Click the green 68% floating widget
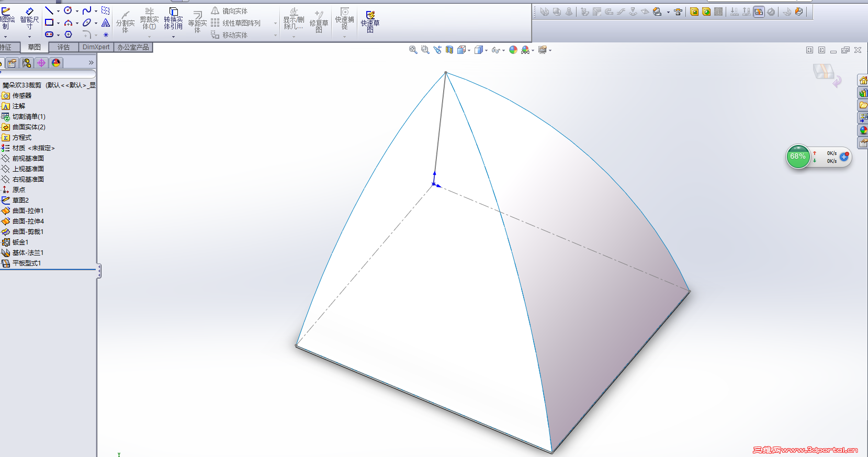Image resolution: width=868 pixels, height=457 pixels. point(798,157)
